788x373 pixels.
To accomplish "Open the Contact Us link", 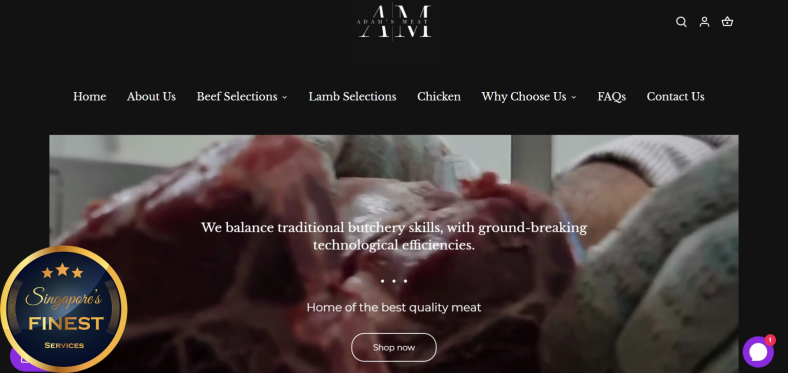I will pyautogui.click(x=675, y=97).
